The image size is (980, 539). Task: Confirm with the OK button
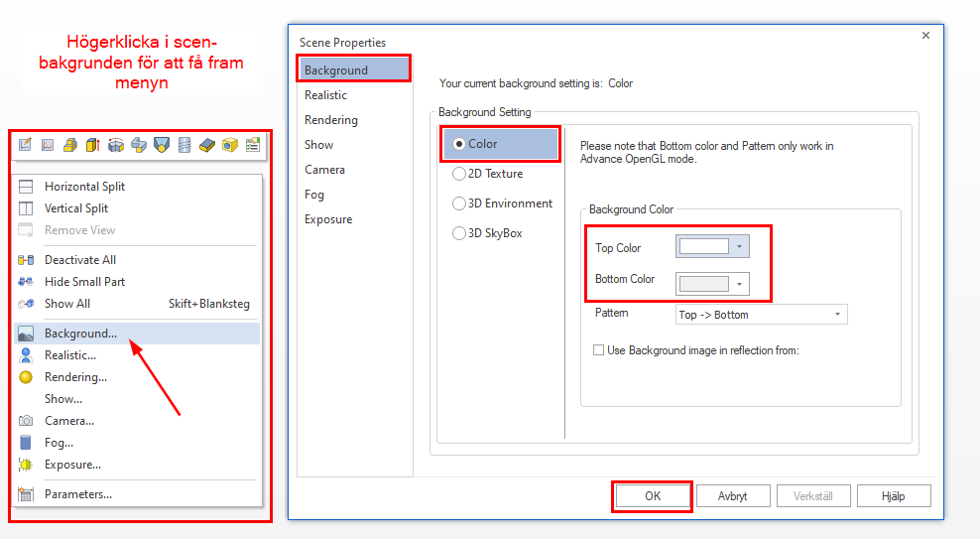pos(653,496)
